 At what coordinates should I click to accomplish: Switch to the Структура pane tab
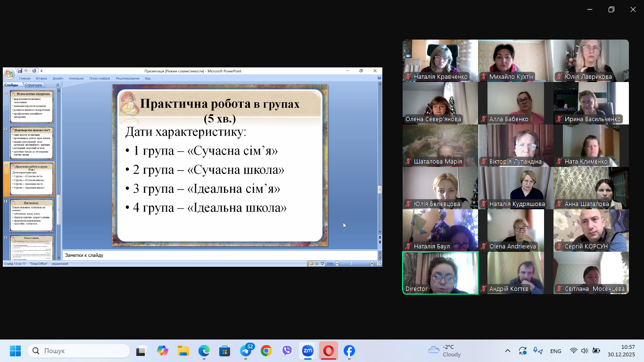click(x=33, y=85)
